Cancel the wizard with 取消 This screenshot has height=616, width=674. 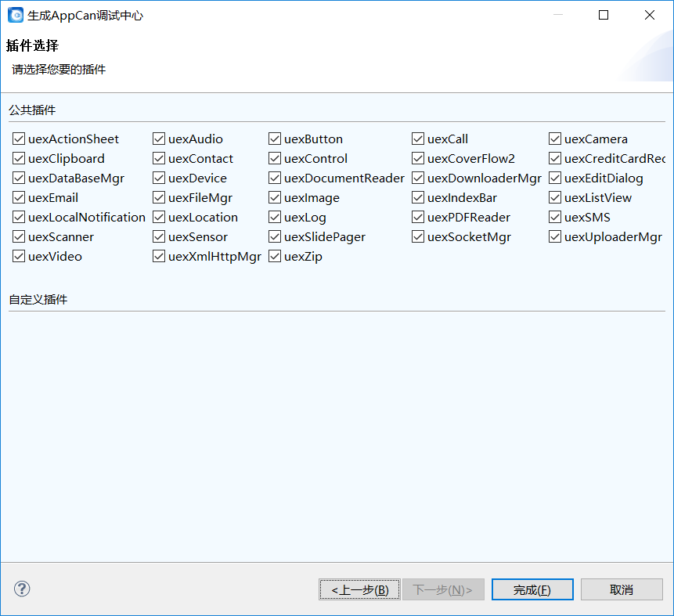click(x=622, y=589)
